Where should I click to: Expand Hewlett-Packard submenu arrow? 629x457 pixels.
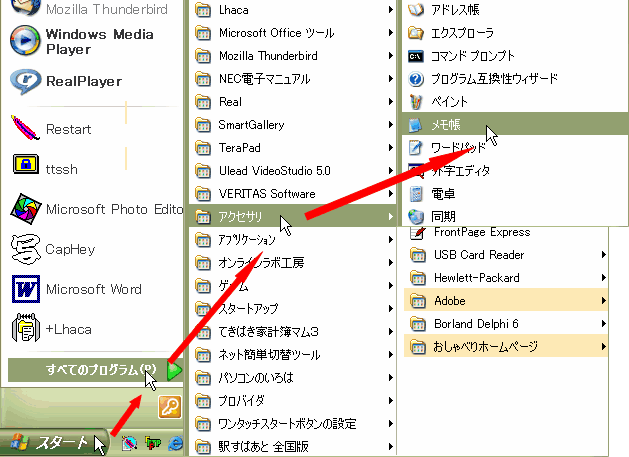603,278
